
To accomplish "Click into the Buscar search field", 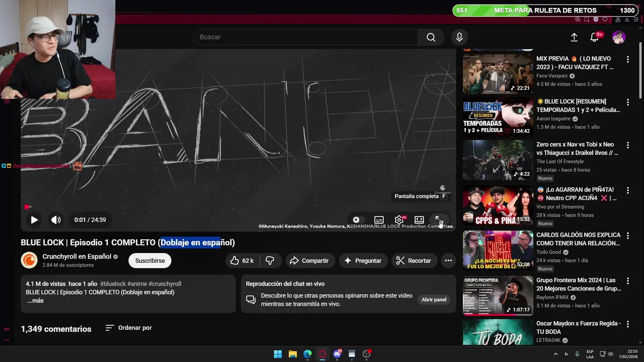I will click(x=305, y=37).
